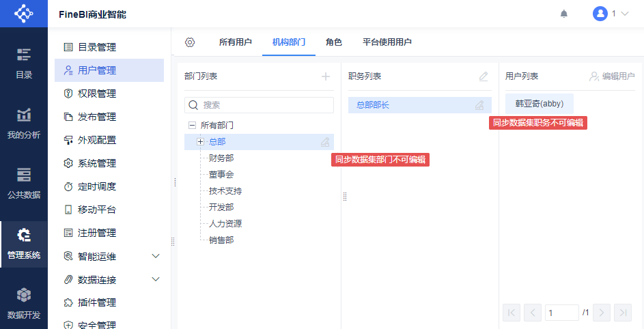The image size is (644, 329).
Task: Click the 编辑用户 button
Action: pos(612,76)
